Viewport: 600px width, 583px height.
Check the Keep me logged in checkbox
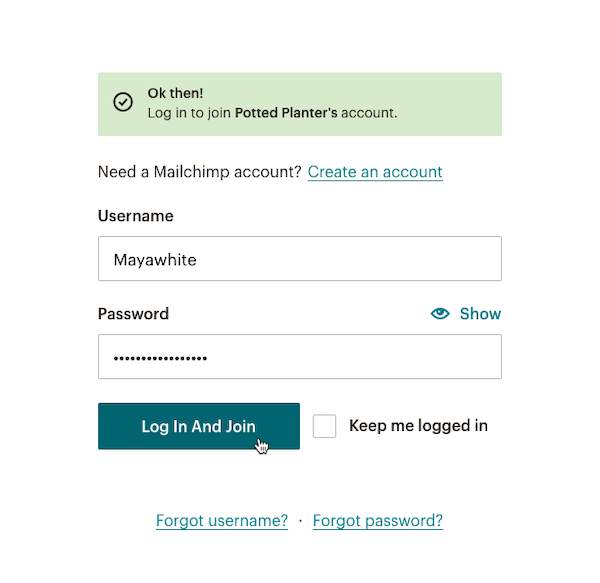pos(325,426)
